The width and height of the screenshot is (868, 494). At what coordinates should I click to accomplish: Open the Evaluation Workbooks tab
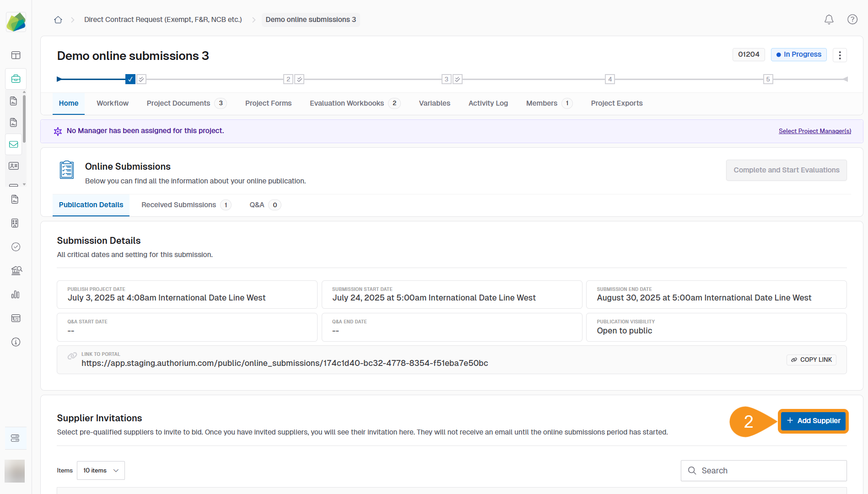point(347,103)
